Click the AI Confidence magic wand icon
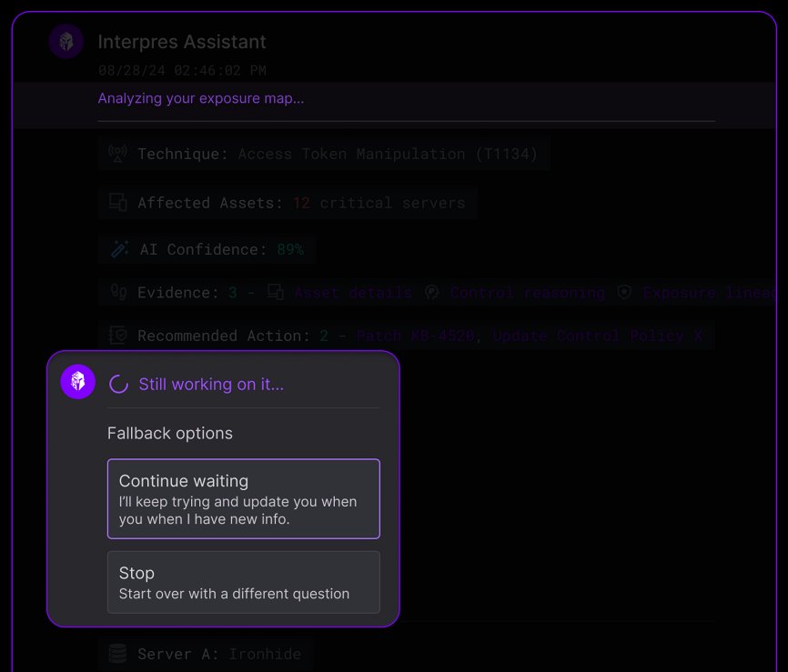 tap(119, 249)
